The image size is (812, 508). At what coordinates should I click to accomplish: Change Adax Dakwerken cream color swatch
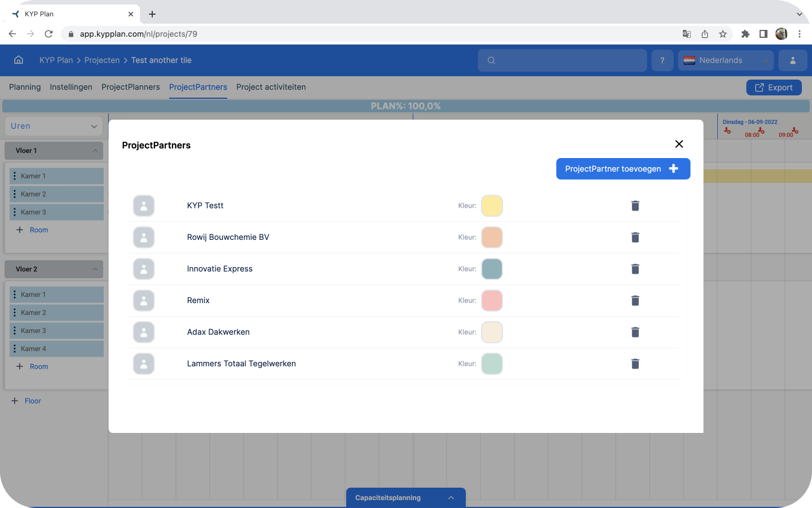pos(492,332)
